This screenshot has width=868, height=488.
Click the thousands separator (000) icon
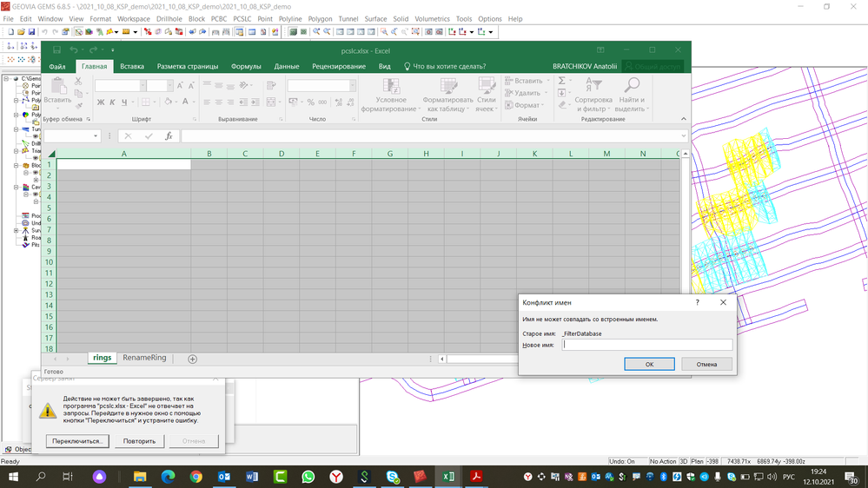322,102
